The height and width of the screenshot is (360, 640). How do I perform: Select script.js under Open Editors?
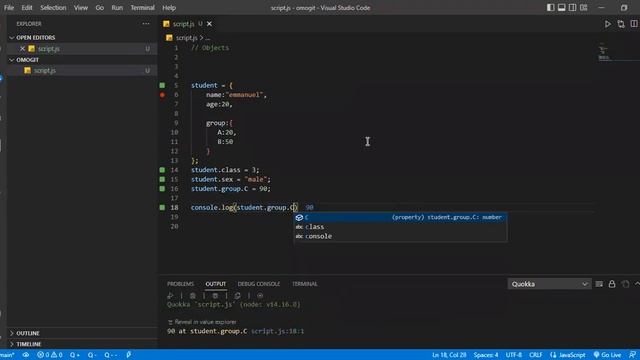(49, 49)
